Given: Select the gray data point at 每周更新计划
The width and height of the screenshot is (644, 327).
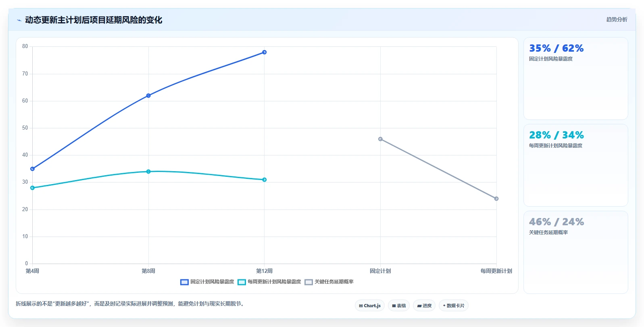Looking at the screenshot, I should point(496,199).
